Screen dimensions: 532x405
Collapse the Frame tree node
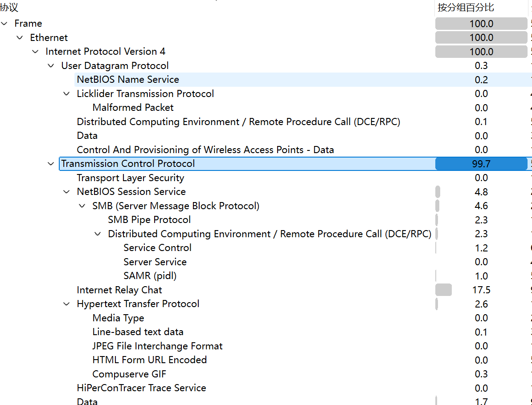(4, 24)
